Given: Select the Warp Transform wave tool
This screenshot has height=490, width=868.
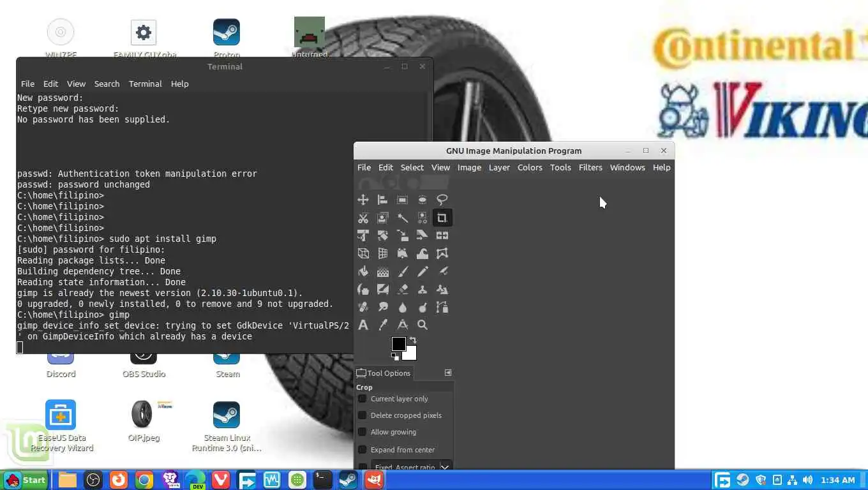Looking at the screenshot, I should pyautogui.click(x=423, y=253).
